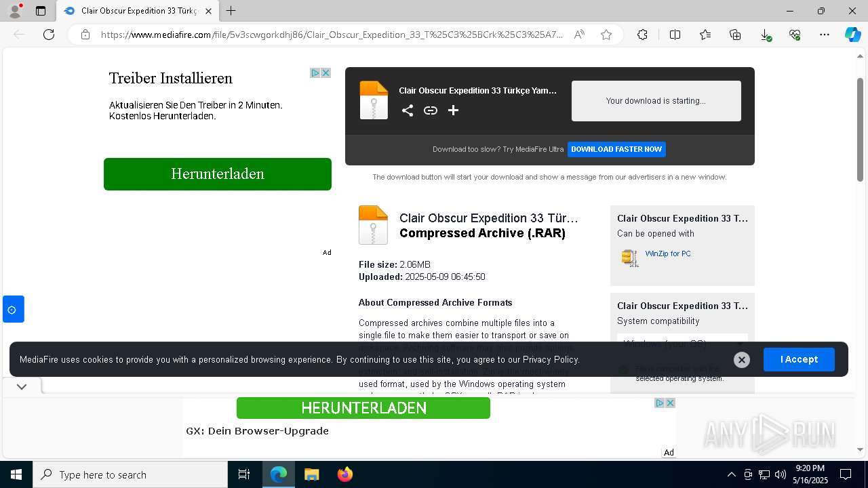The height and width of the screenshot is (488, 868).
Task: Launch Firefox from the taskbar
Action: (344, 474)
